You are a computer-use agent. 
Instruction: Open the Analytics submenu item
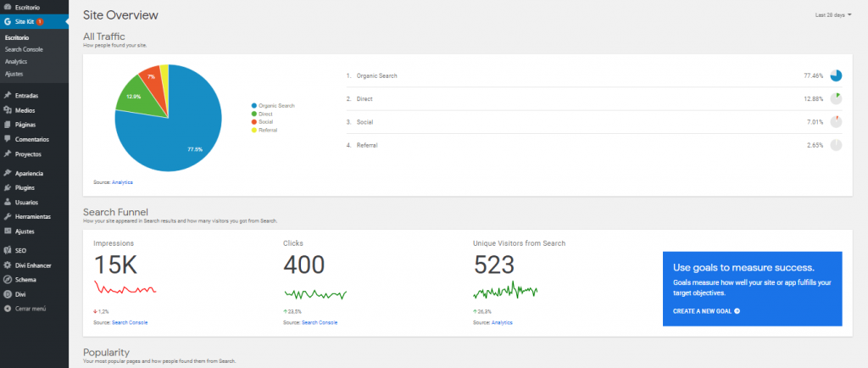point(16,62)
